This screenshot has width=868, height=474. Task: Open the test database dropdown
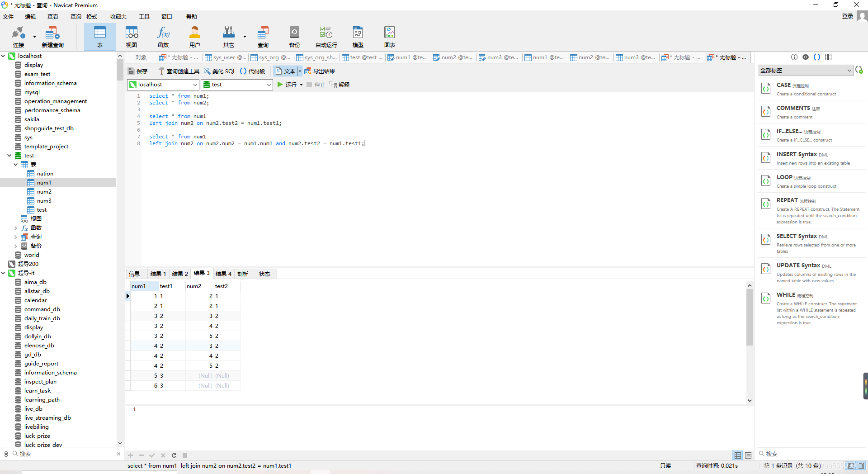[x=237, y=85]
